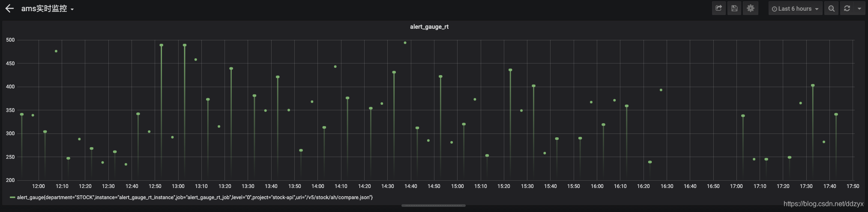Click the green legend color swatch
868x212 pixels.
(12, 197)
